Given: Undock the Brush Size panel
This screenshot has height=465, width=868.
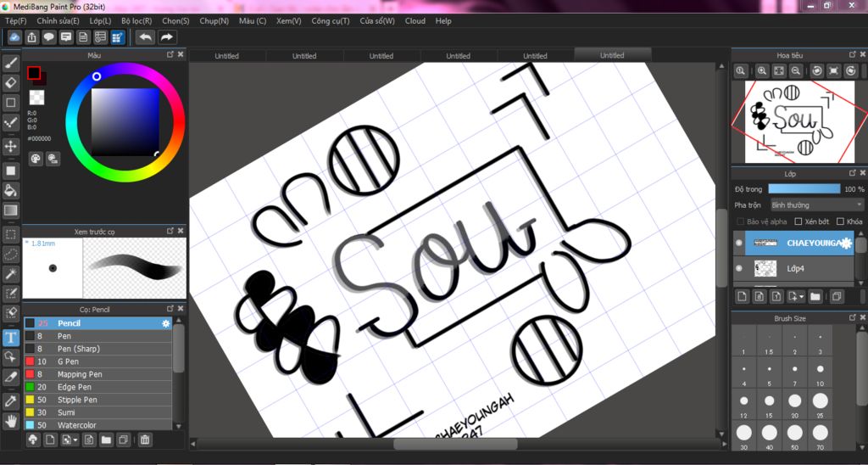Looking at the screenshot, I should pyautogui.click(x=853, y=318).
